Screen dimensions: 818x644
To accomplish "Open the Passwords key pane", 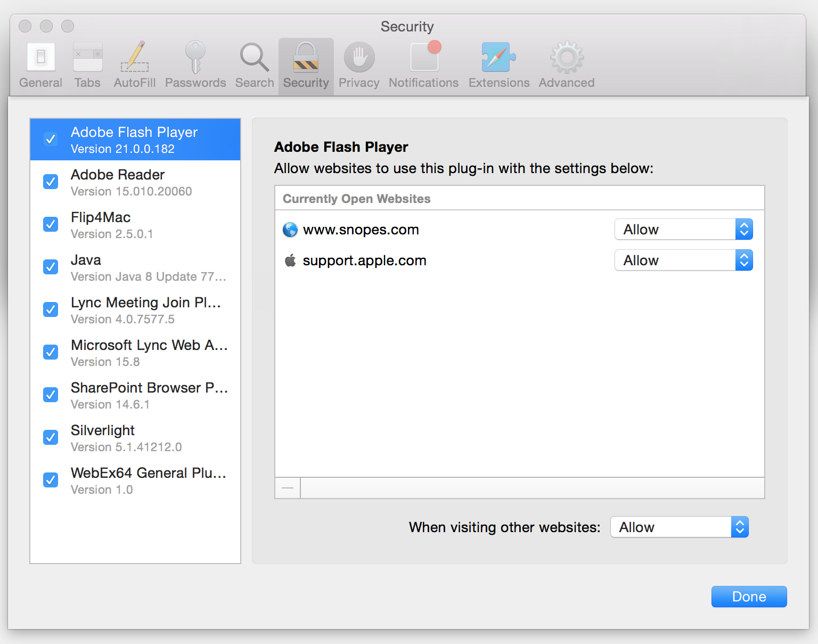I will [195, 66].
